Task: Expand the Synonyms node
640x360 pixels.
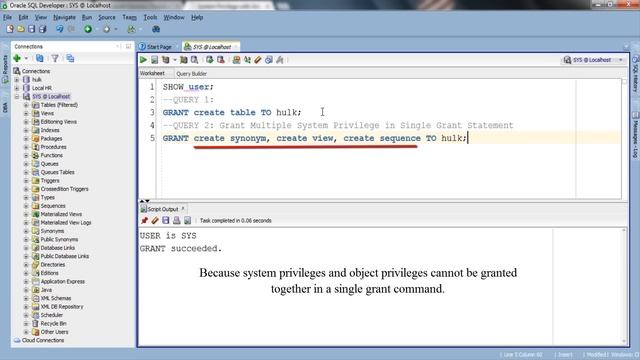Action: coord(26,231)
